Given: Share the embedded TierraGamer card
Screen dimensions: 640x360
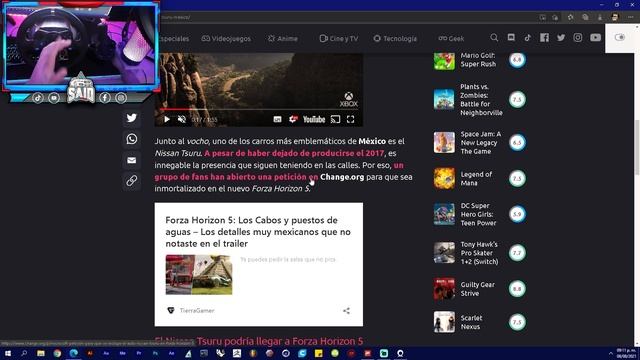Looking at the screenshot, I should (346, 311).
